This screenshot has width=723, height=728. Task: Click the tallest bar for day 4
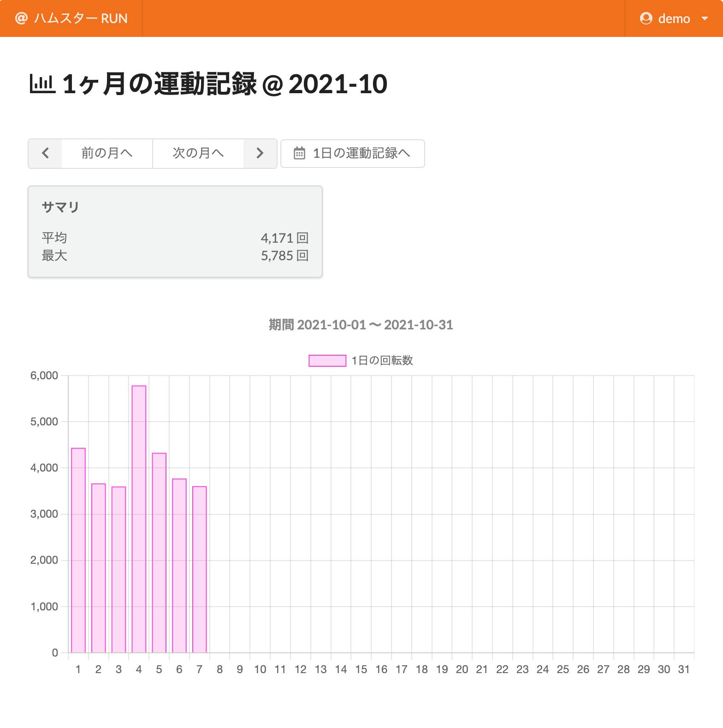tap(139, 519)
